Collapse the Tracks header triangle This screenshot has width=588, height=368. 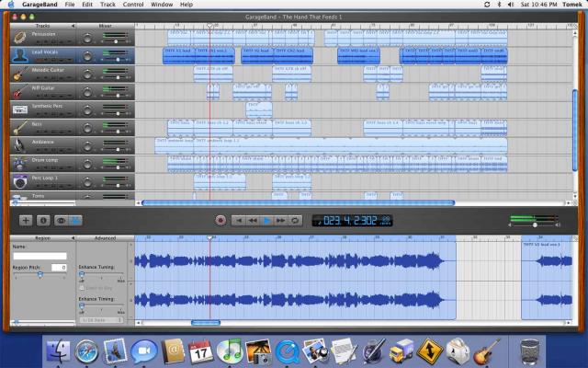coord(73,26)
